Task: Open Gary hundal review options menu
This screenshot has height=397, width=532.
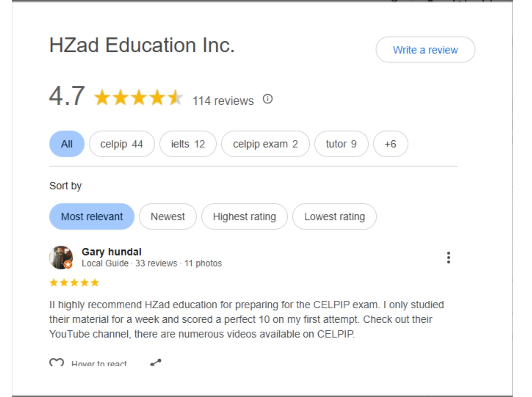Action: (448, 258)
